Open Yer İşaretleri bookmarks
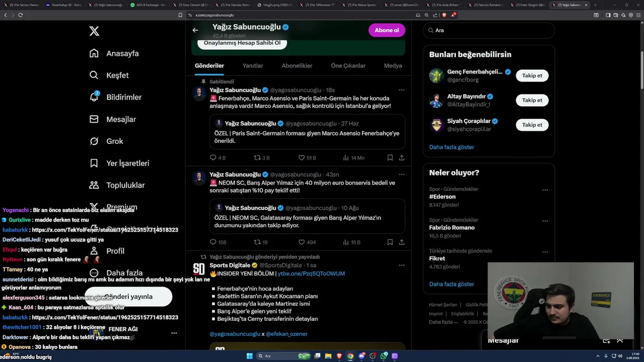The height and width of the screenshot is (362, 644). [x=119, y=163]
